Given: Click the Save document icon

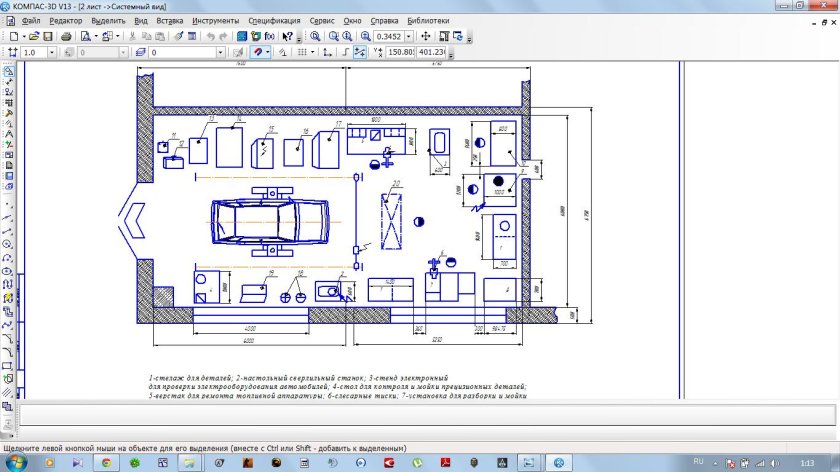Looking at the screenshot, I should tap(47, 36).
